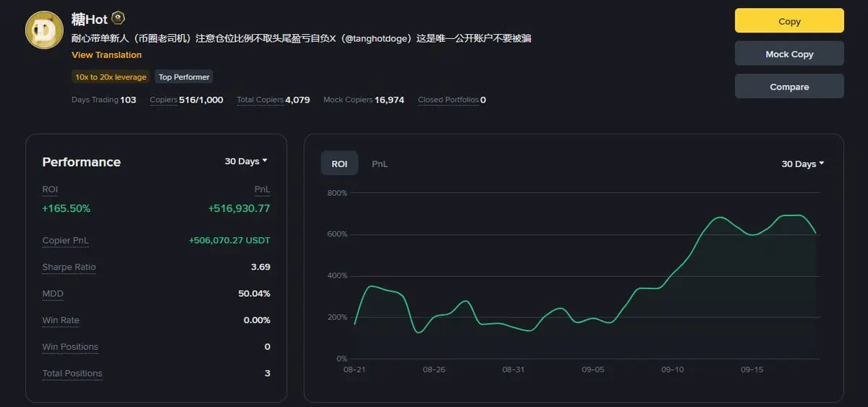Switch to the ROI chart tab
Viewport: 868px width, 407px height.
(x=339, y=164)
